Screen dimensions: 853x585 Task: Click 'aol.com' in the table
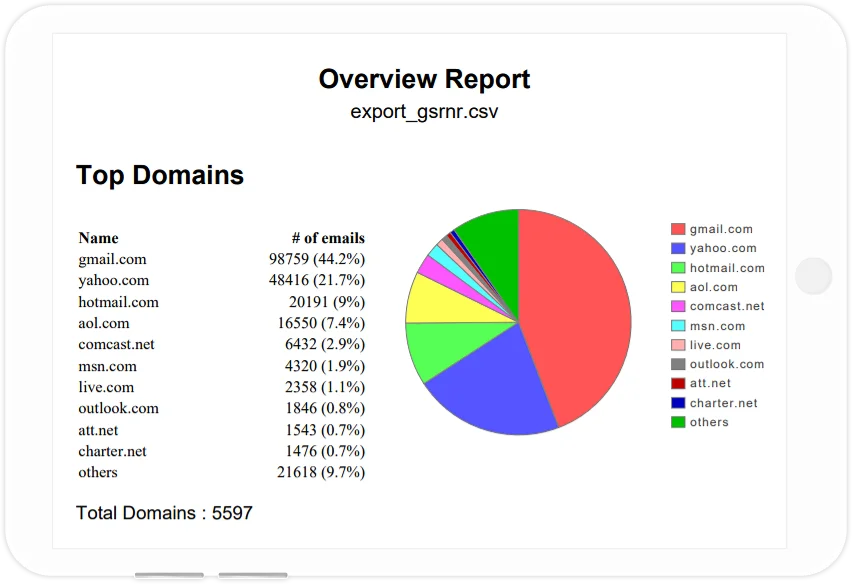(x=104, y=323)
